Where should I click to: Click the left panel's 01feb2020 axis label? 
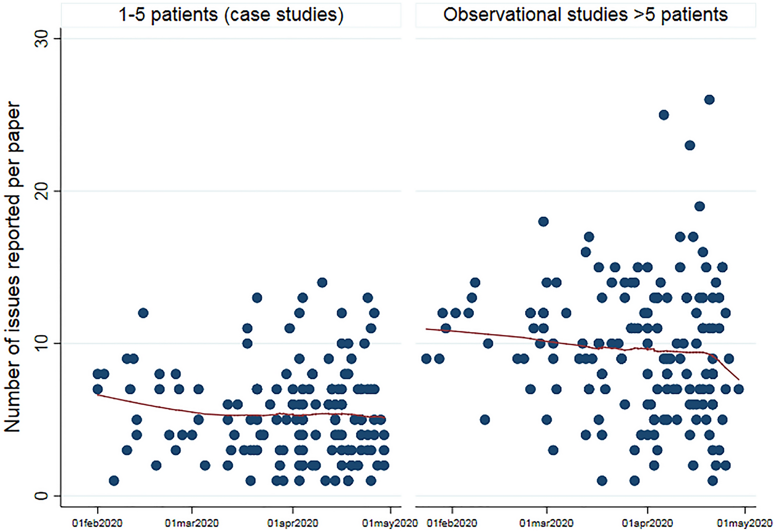point(97,523)
